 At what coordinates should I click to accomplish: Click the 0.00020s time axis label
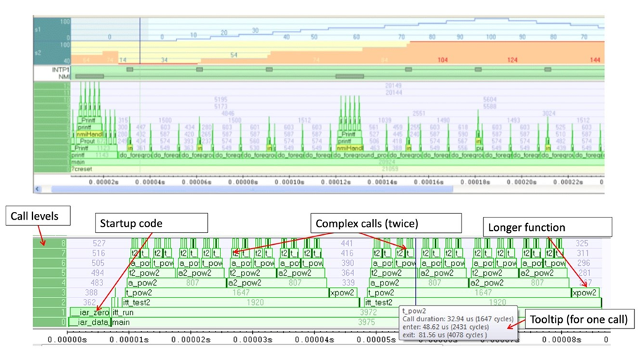(522, 182)
